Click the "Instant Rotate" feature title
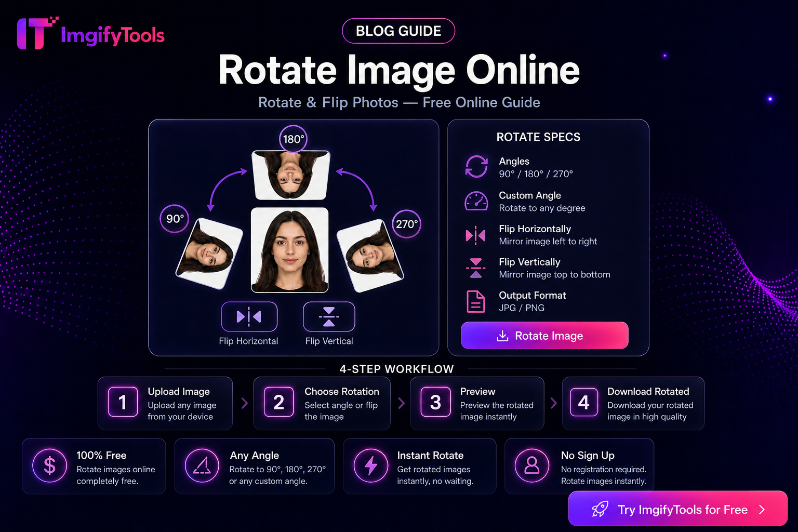The width and height of the screenshot is (798, 532). coord(430,455)
